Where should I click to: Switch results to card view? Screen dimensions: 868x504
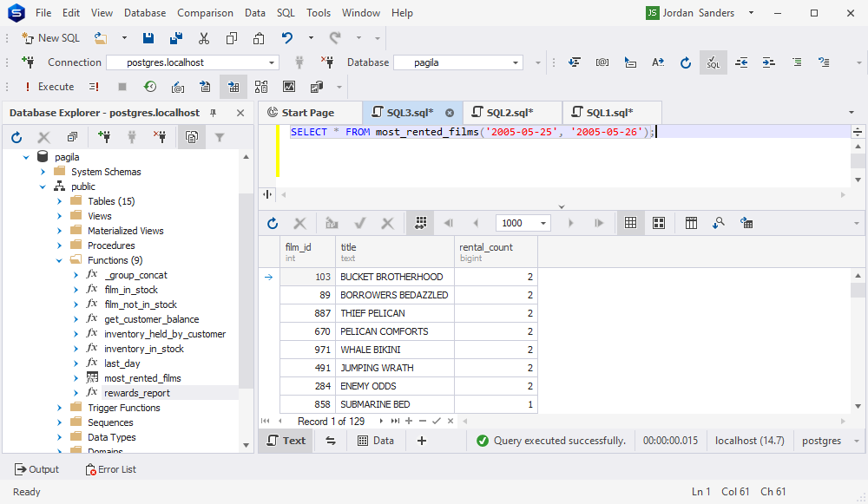pyautogui.click(x=659, y=223)
